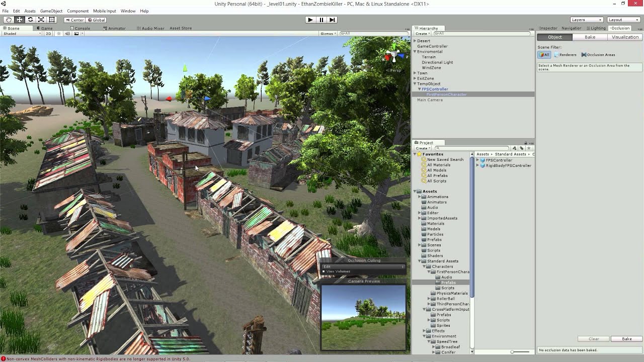Screen dimensions: 644x362
Task: Click the Hierarchy search field
Action: (x=483, y=34)
